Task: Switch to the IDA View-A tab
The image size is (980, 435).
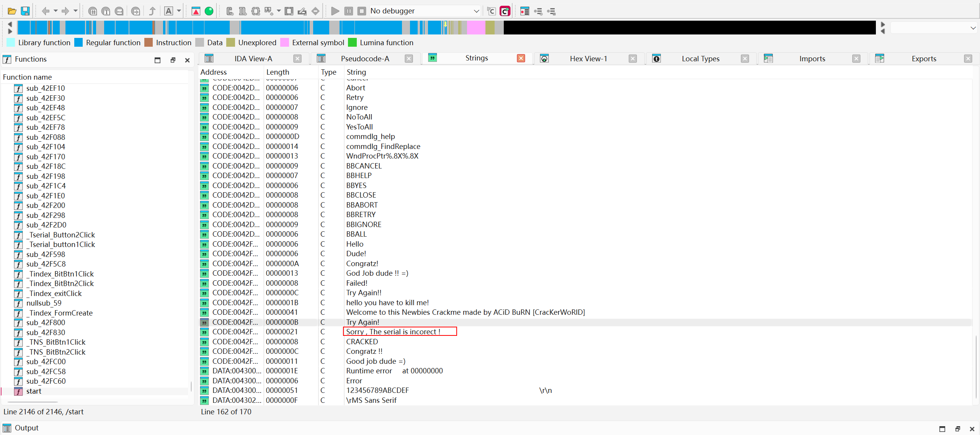Action: (x=253, y=59)
